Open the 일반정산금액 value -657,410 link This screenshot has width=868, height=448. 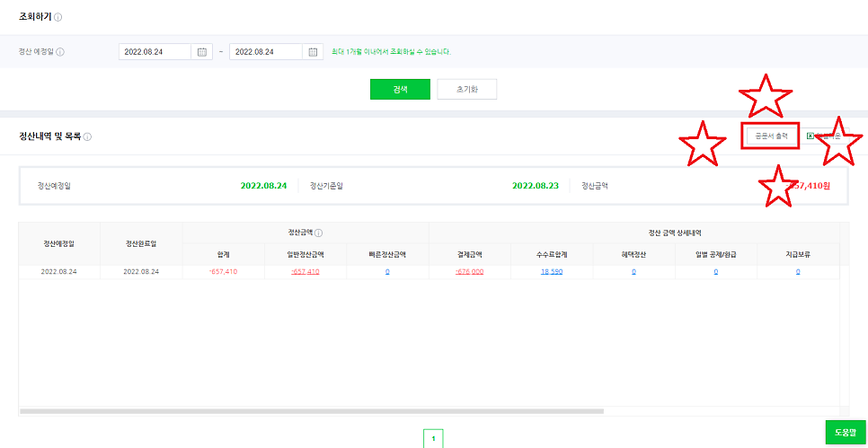(x=305, y=271)
